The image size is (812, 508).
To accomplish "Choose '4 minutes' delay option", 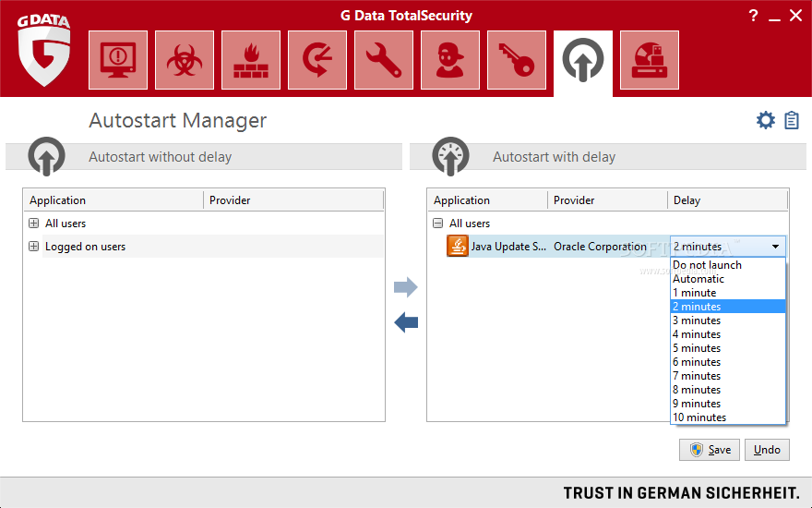I will pos(728,334).
